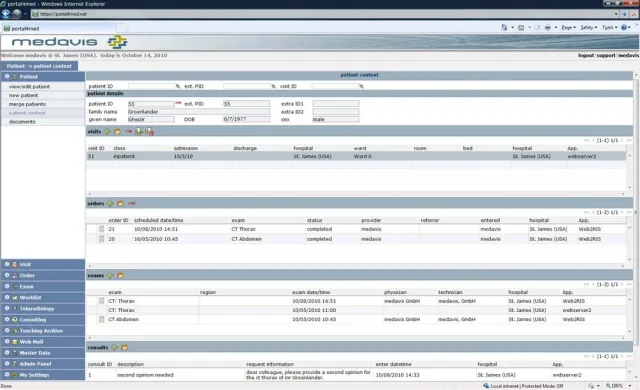Image resolution: width=640 pixels, height=390 pixels.
Task: Expand the My Settings sidebar section
Action: pyautogui.click(x=43, y=374)
